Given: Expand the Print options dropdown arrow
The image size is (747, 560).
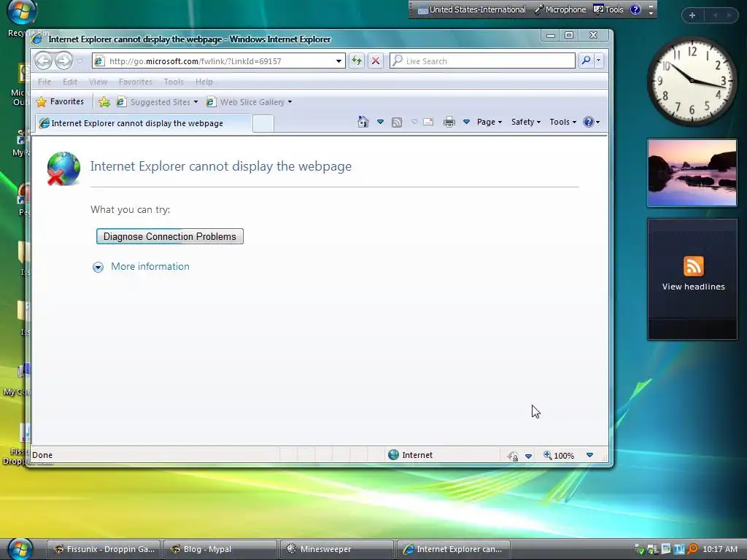Looking at the screenshot, I should [466, 122].
